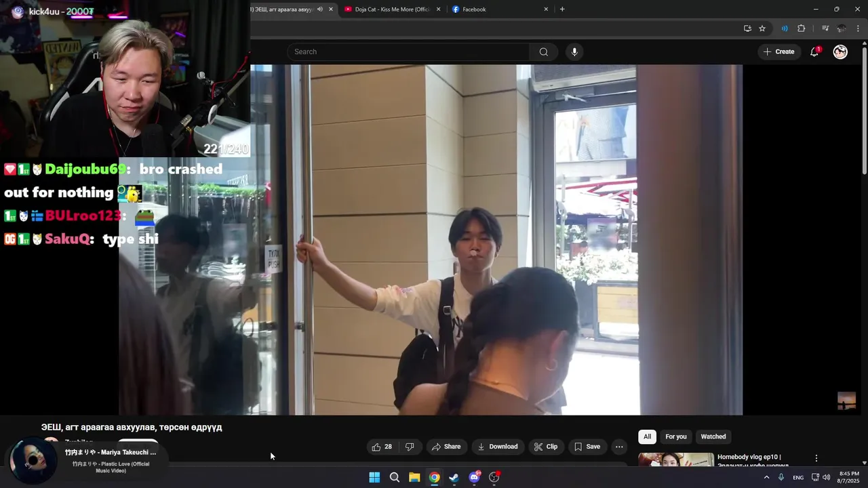Select the All filter chip
This screenshot has width=868, height=488.
coord(647,436)
